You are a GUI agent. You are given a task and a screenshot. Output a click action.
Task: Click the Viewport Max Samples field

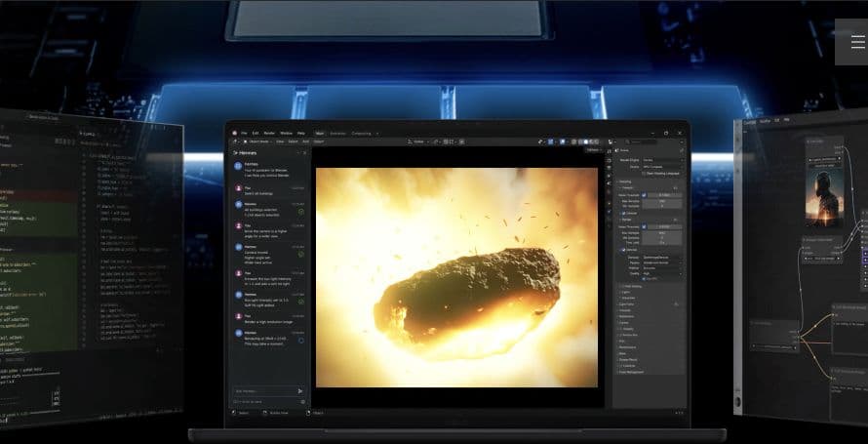click(x=661, y=202)
